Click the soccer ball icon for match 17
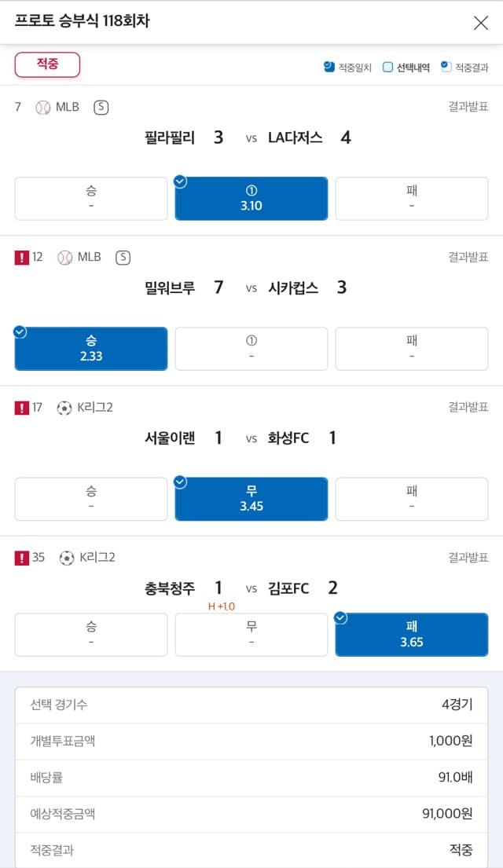503x868 pixels. tap(64, 408)
